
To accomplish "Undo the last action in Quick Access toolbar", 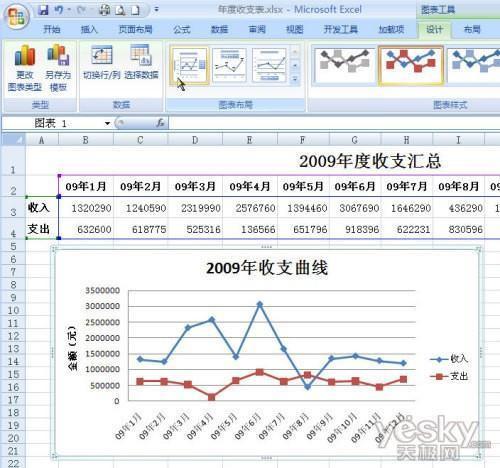I will [59, 10].
